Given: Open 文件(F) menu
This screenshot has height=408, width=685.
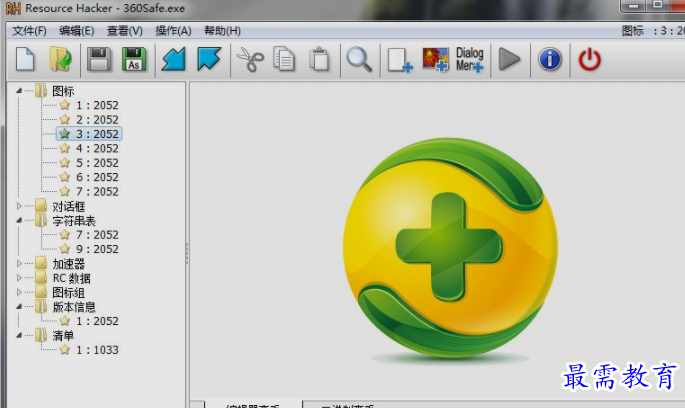Looking at the screenshot, I should pos(29,31).
